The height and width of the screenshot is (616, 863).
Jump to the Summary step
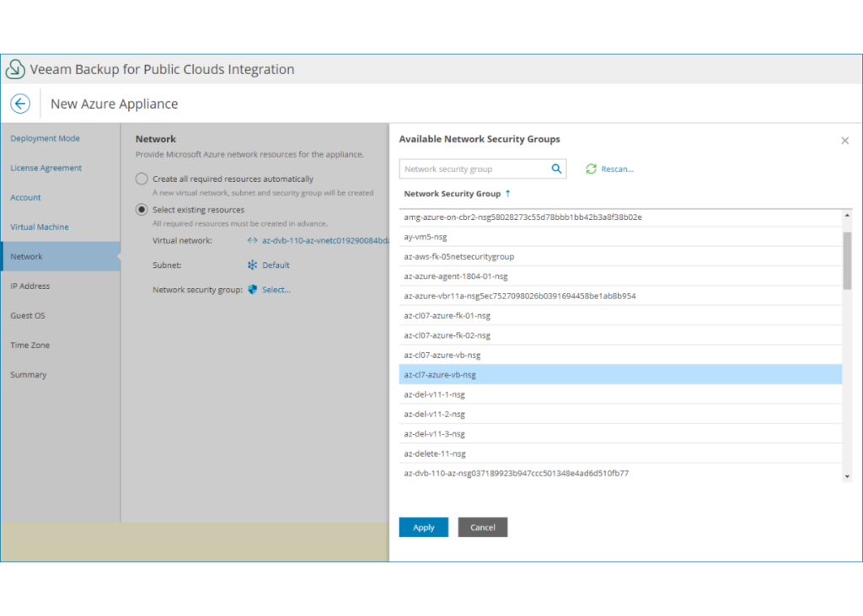point(29,375)
